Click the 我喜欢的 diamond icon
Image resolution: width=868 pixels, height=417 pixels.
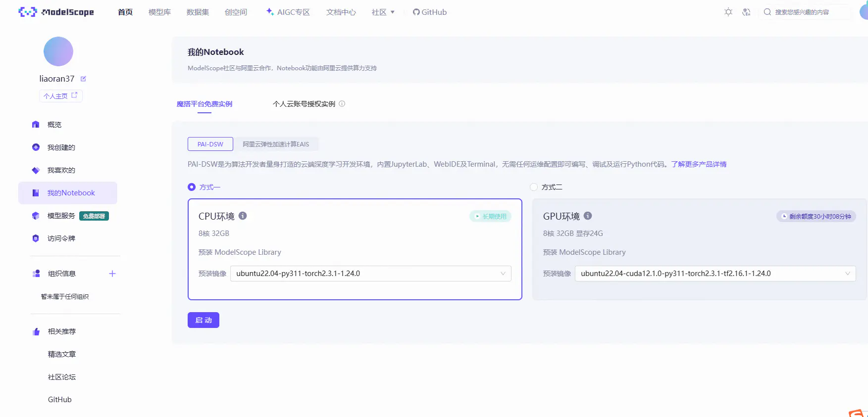pyautogui.click(x=36, y=170)
